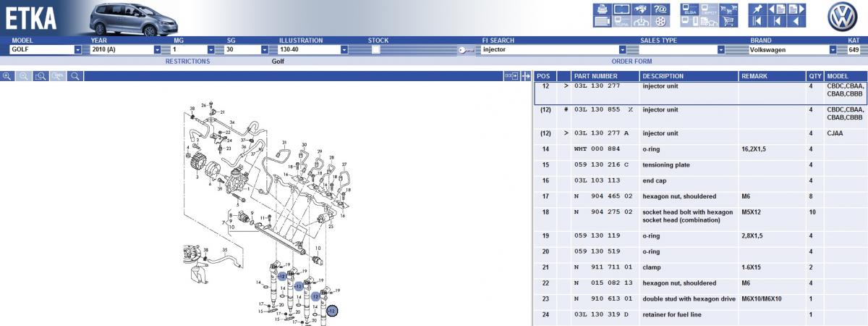Screen dimensions: 868x326
Task: Click the black-outlined 12 marker in diagram
Action: click(x=331, y=310)
